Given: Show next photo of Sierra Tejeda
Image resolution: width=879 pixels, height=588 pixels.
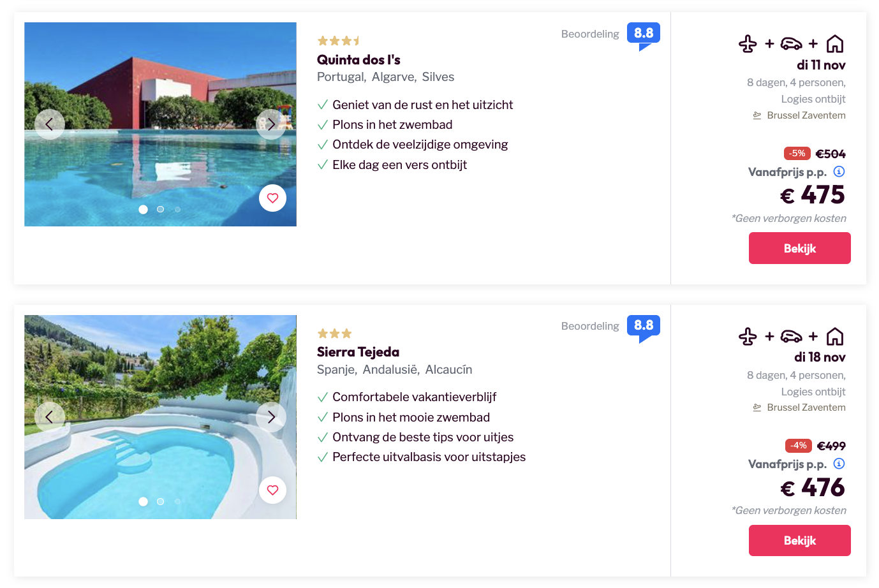Looking at the screenshot, I should (271, 417).
